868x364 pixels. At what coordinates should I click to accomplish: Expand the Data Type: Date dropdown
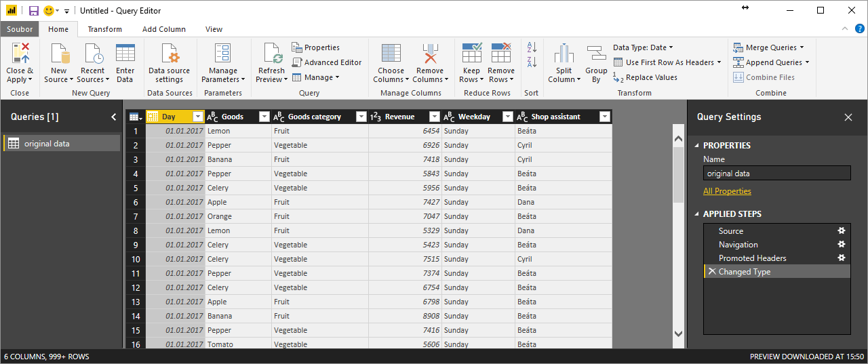643,47
